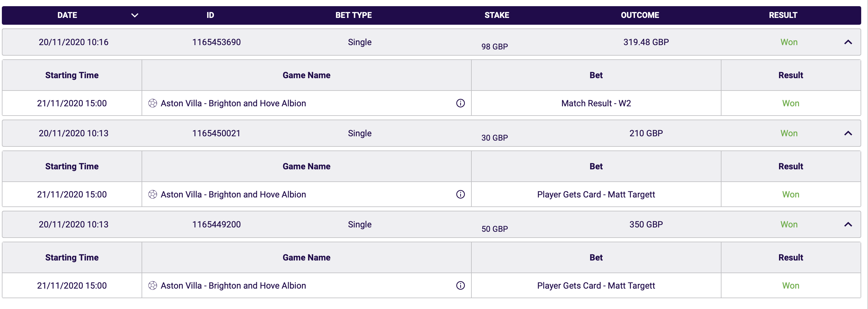The width and height of the screenshot is (868, 309).
Task: Click football icon in bet 1165449200 details
Action: click(x=153, y=286)
